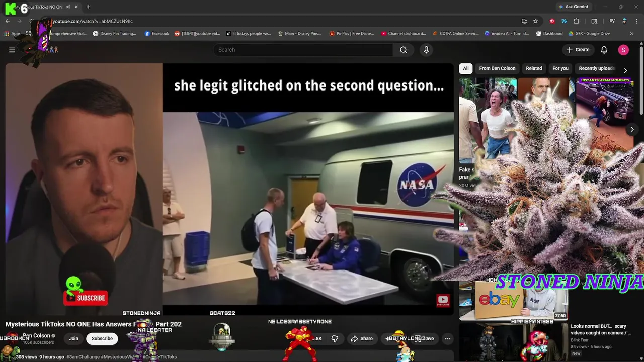
Task: Mute the tab's audio speaker icon
Action: [68, 7]
